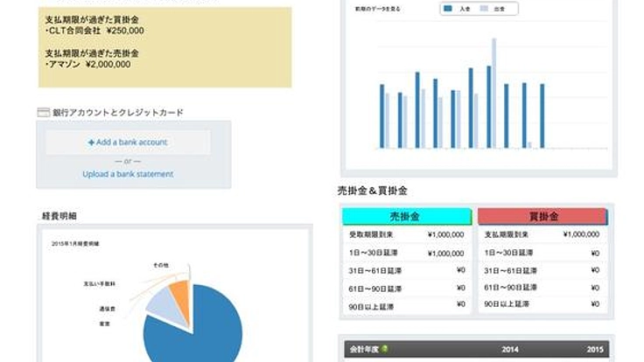Toggle the light 出金 legend swatch
The width and height of the screenshot is (644, 362).
[x=484, y=8]
